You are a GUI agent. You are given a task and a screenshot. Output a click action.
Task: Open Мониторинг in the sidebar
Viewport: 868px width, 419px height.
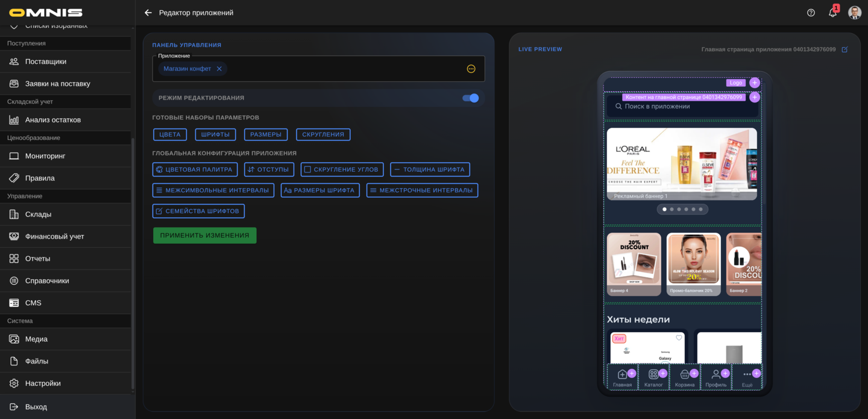click(x=45, y=156)
